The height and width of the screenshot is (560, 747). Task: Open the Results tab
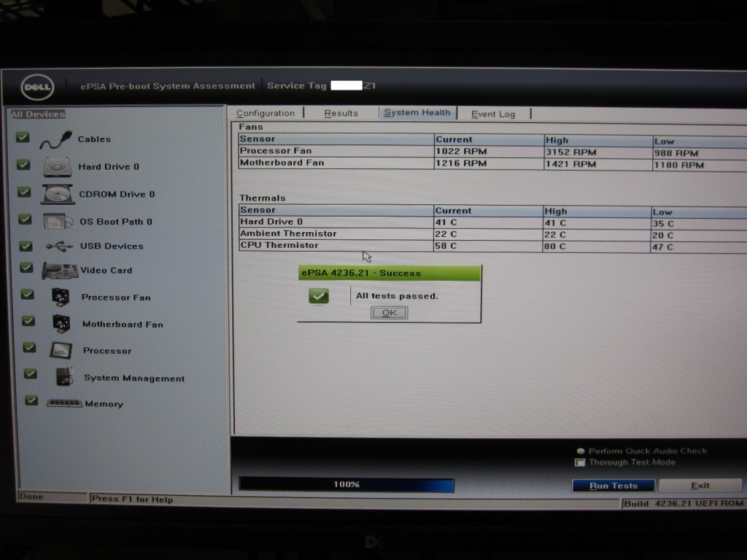pyautogui.click(x=341, y=114)
